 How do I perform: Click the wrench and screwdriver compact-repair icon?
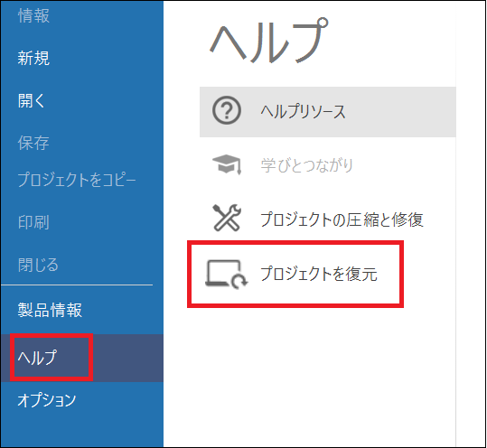tap(227, 218)
